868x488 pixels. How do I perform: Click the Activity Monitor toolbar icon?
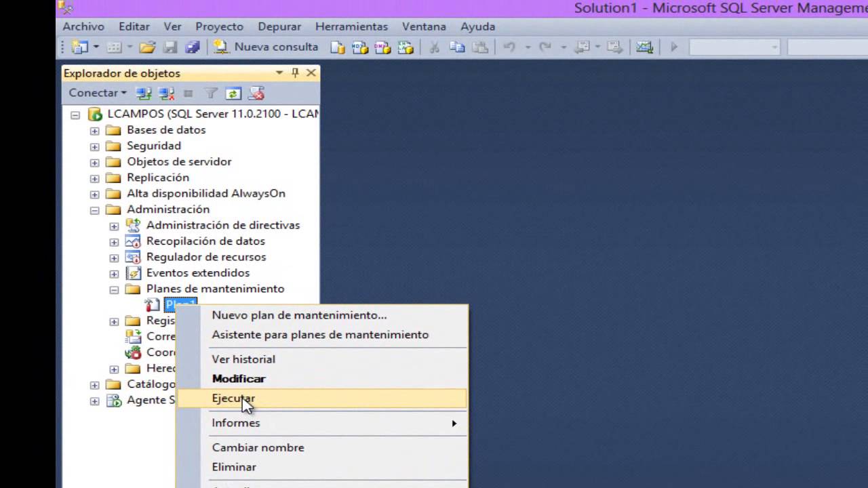pos(644,47)
